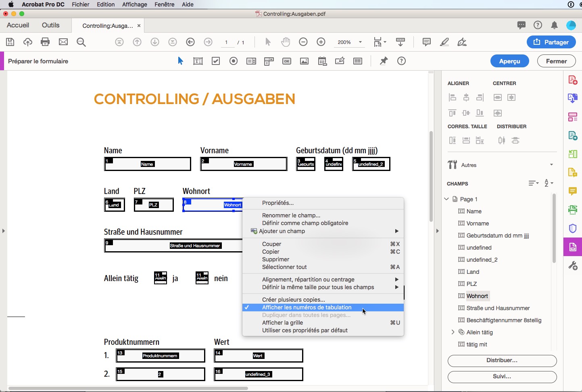The width and height of the screenshot is (582, 392).
Task: Toggle Afficher les numéros de tabulation
Action: (x=323, y=307)
